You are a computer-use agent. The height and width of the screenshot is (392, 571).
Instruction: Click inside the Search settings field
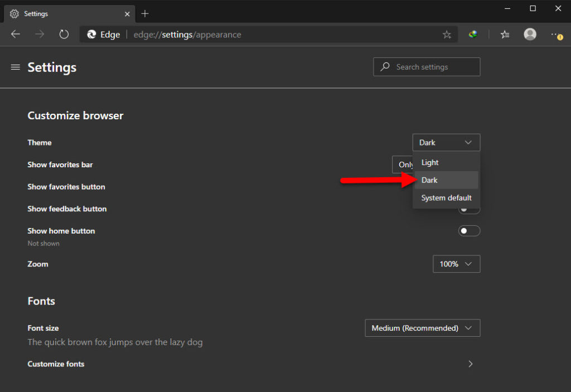(x=427, y=67)
